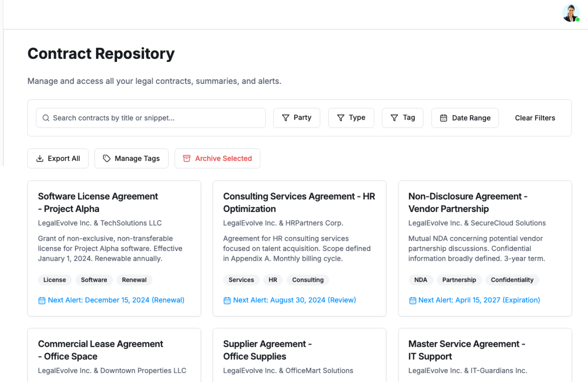Open the Party filter dropdown
Image resolution: width=588 pixels, height=382 pixels.
pos(296,118)
